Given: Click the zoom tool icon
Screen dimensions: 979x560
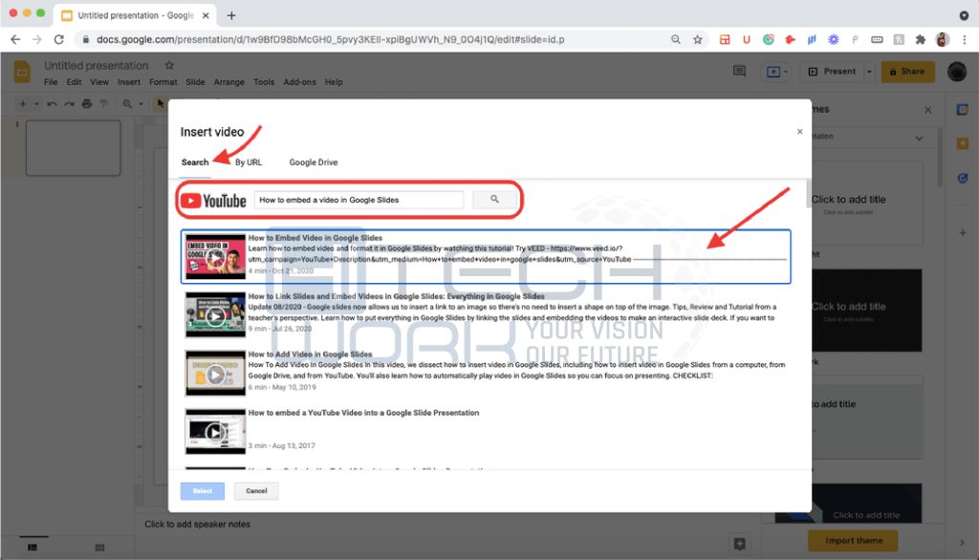Looking at the screenshot, I should [x=127, y=103].
